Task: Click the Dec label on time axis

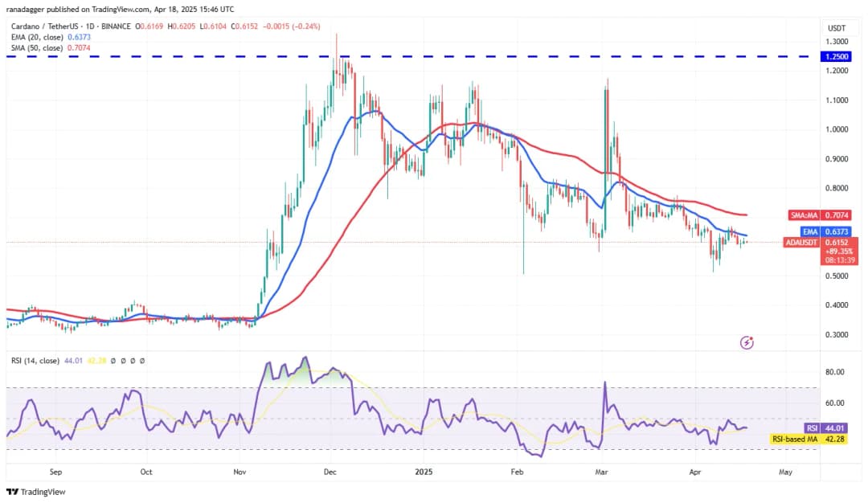Action: click(330, 474)
